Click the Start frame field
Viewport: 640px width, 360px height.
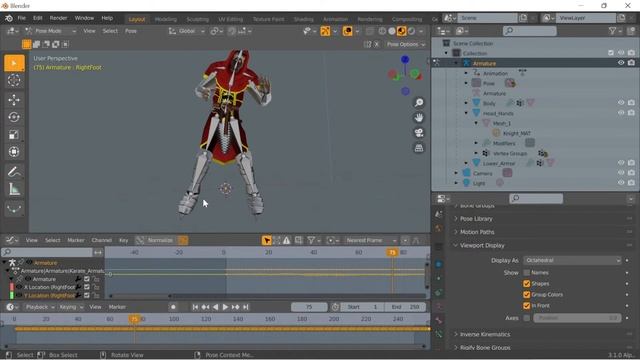point(362,307)
